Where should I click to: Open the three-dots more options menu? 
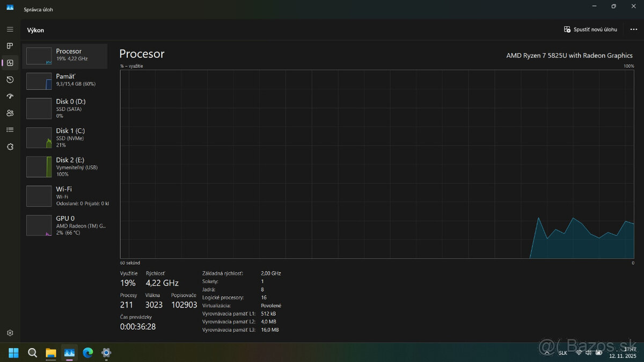(x=633, y=30)
